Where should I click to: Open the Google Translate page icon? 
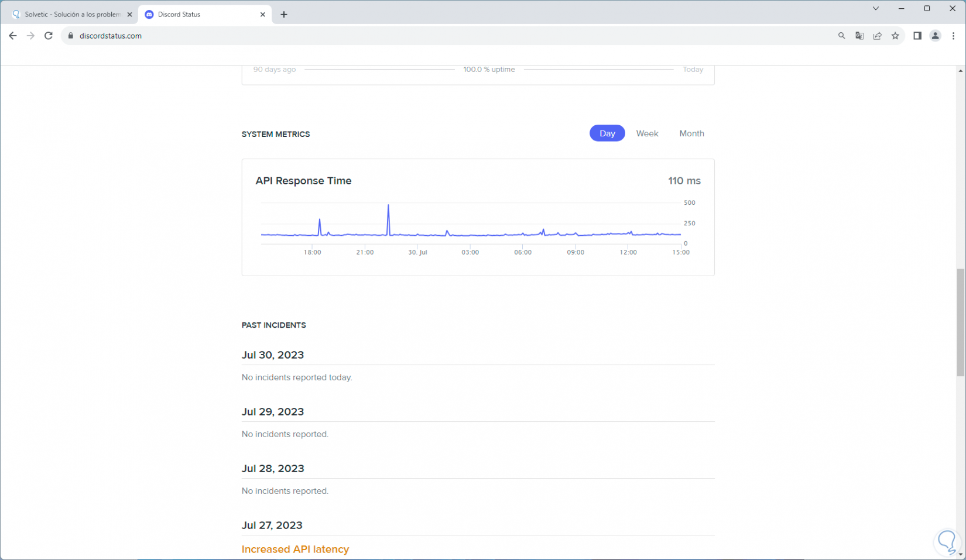859,36
